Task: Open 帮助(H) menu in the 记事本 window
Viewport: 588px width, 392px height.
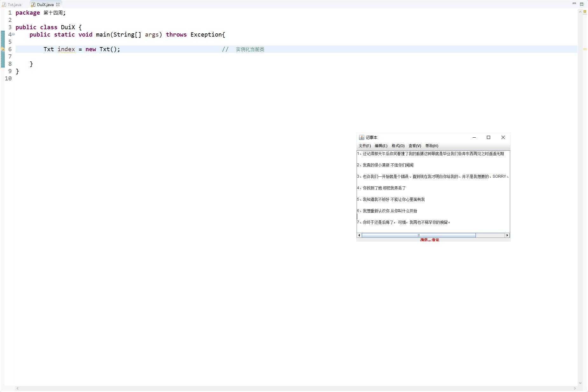Action: tap(432, 146)
